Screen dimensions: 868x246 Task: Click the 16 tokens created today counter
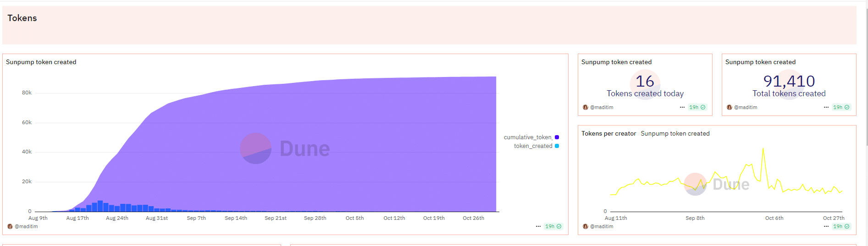click(645, 81)
